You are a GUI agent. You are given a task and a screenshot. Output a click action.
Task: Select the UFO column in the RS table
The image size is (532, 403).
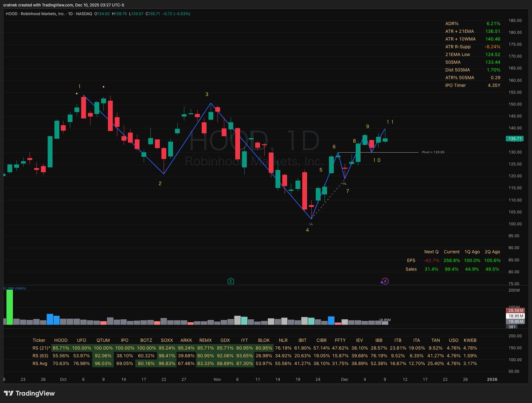(81, 340)
